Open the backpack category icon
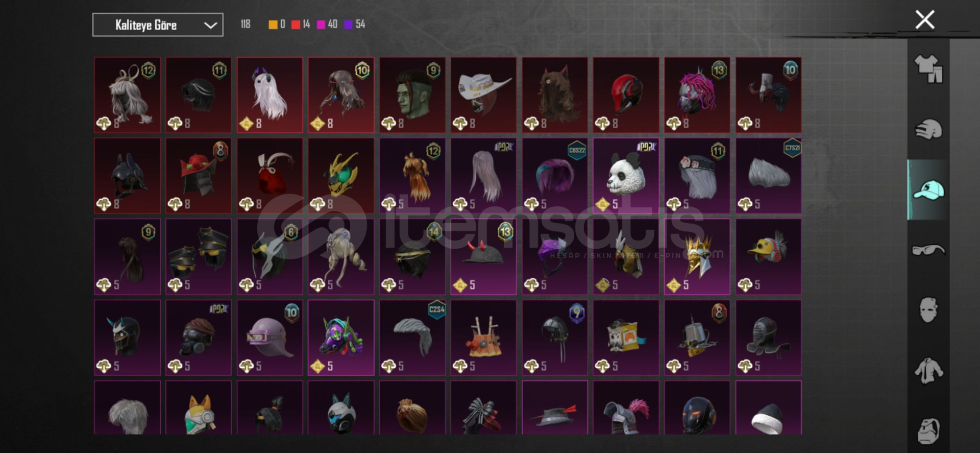 (x=928, y=431)
